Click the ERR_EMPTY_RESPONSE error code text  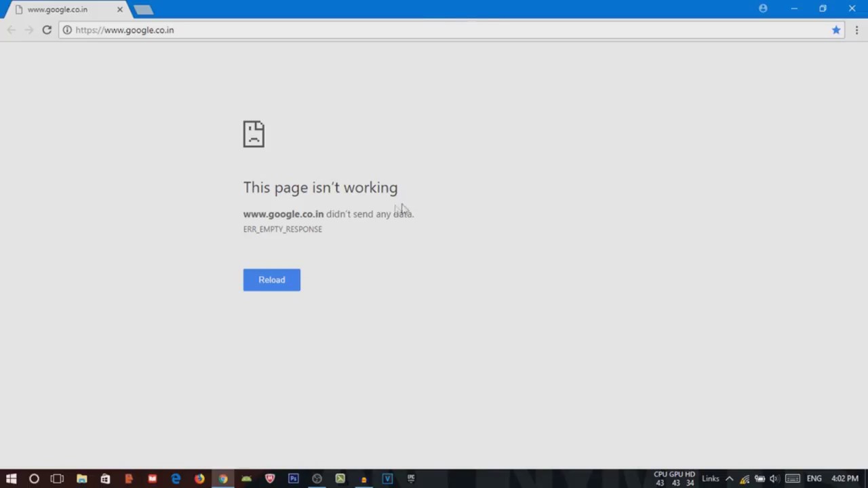click(283, 229)
